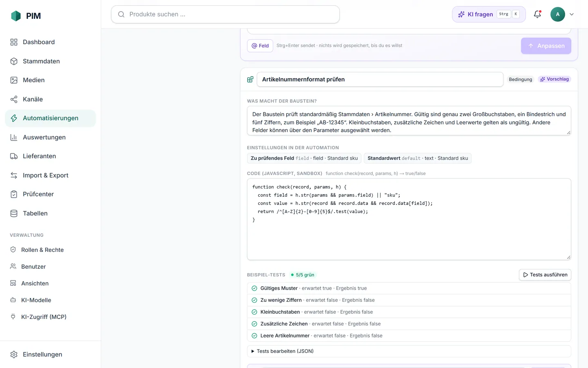This screenshot has height=368, width=588.
Task: Select the Kleinbuchstaben test row
Action: [x=409, y=312]
